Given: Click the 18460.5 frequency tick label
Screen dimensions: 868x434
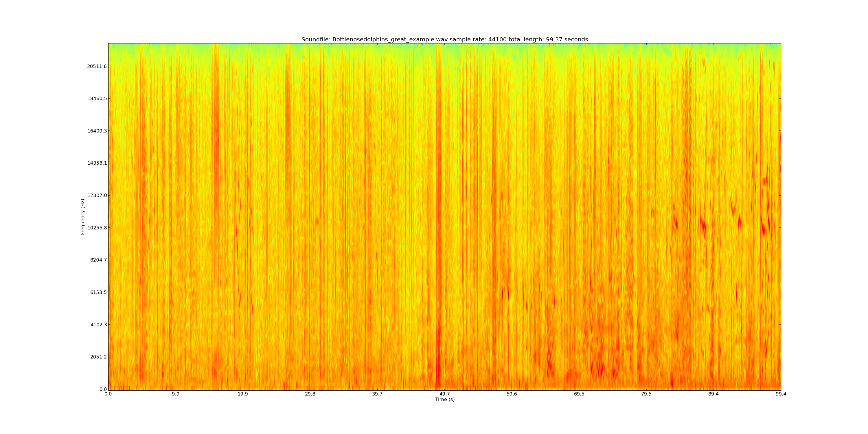Looking at the screenshot, I should (97, 99).
